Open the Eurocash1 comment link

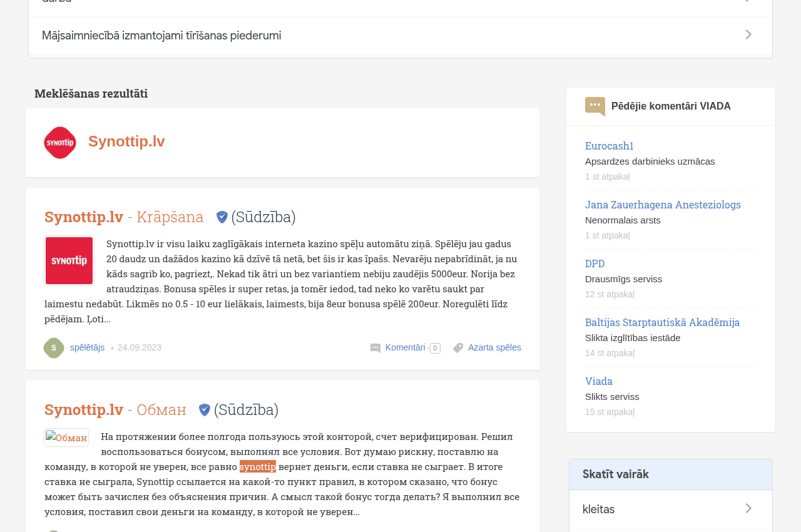pyautogui.click(x=610, y=146)
